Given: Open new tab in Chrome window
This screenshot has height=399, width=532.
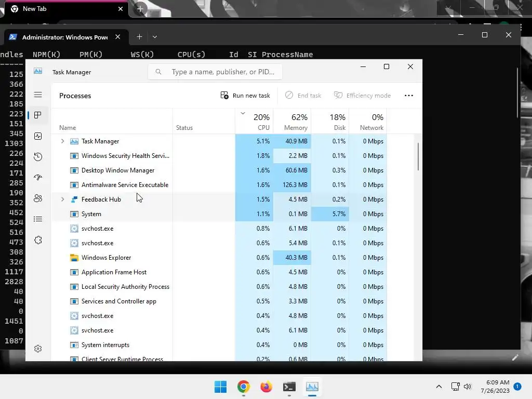Looking at the screenshot, I should click(140, 8).
